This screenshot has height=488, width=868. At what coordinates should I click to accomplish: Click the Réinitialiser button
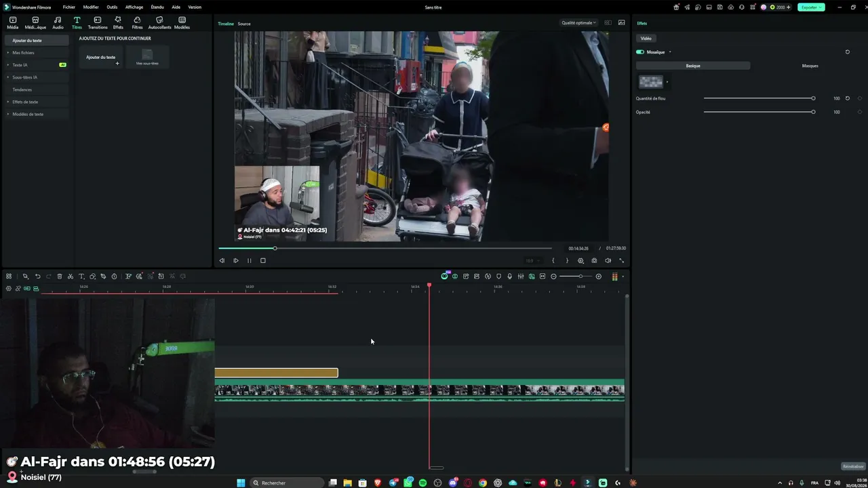[x=853, y=466]
